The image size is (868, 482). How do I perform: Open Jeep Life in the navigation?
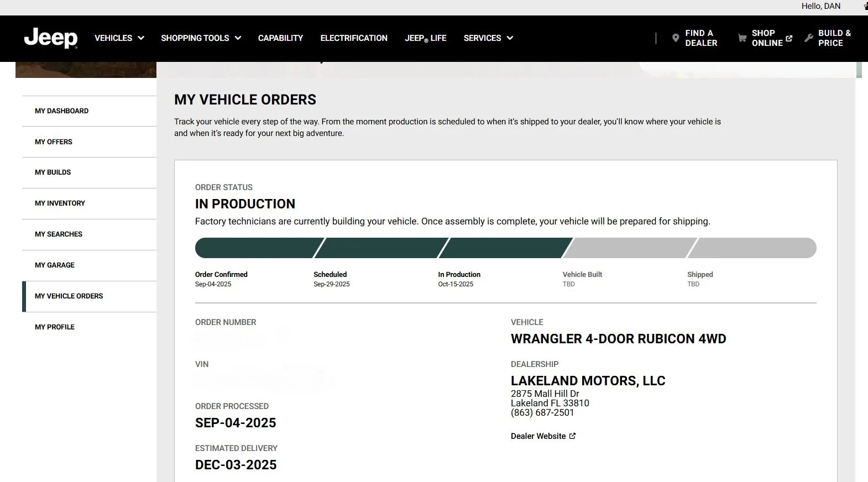point(425,38)
